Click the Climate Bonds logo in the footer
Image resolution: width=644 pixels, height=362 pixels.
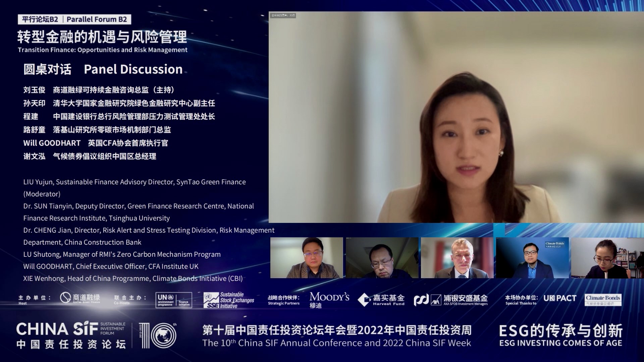[603, 299]
